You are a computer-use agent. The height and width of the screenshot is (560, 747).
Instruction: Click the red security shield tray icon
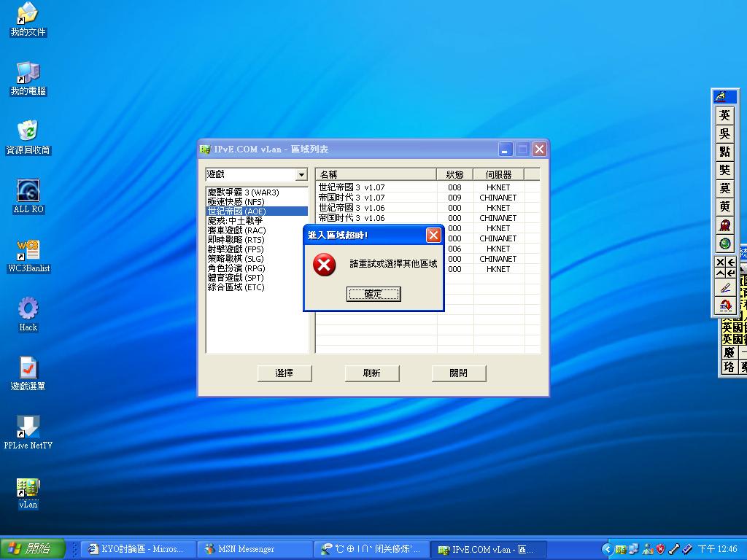(660, 549)
